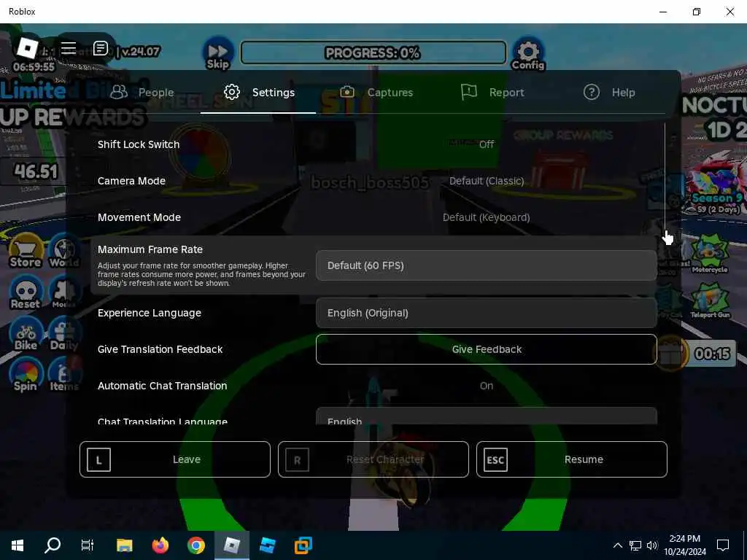Open Windows Start menu
This screenshot has height=560, width=747.
[x=18, y=545]
